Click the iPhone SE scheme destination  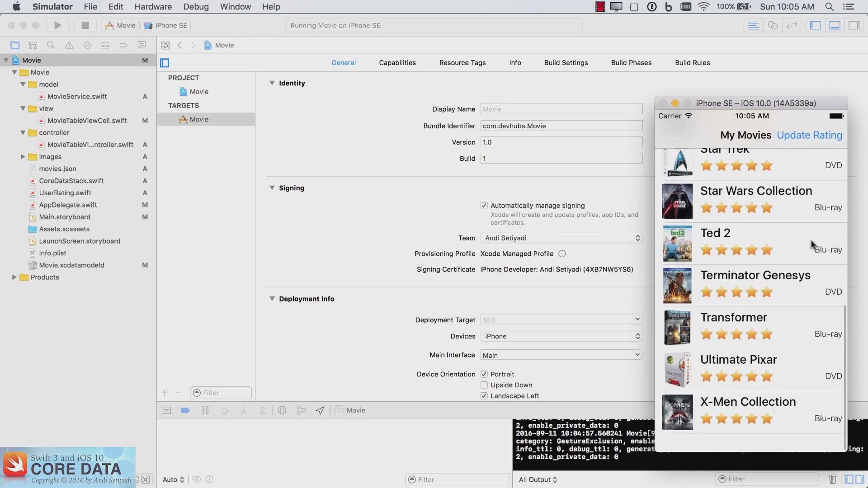[166, 25]
